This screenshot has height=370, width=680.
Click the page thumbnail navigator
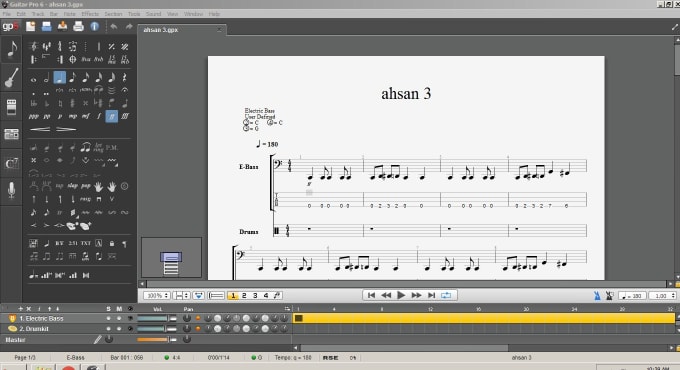171,257
